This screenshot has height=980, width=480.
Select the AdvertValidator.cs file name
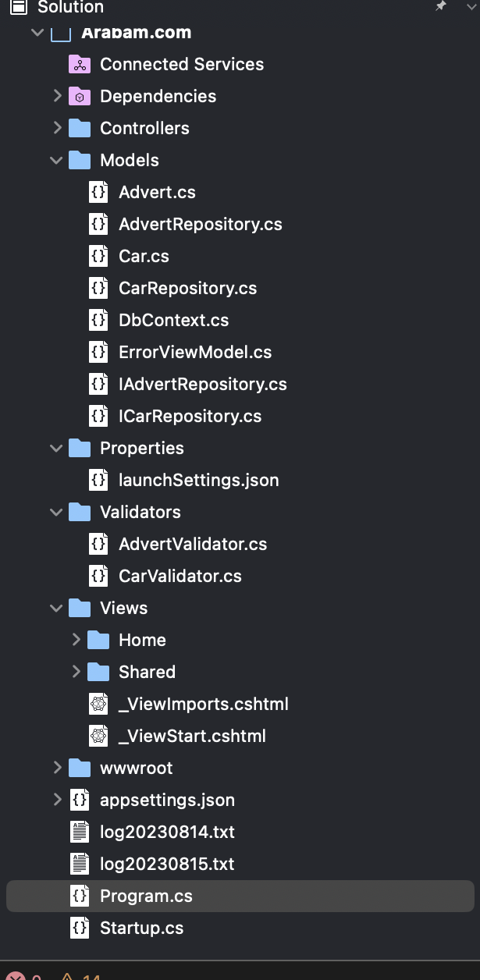coord(193,544)
